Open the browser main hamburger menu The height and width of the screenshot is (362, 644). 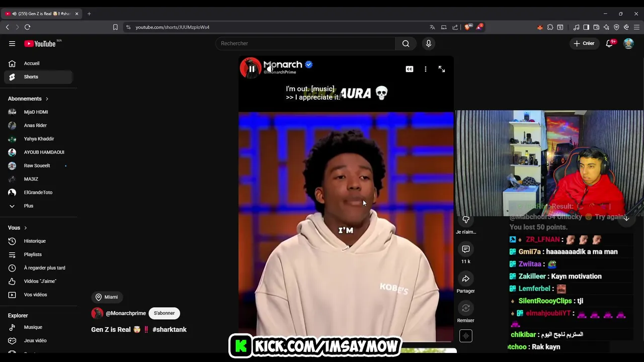636,27
